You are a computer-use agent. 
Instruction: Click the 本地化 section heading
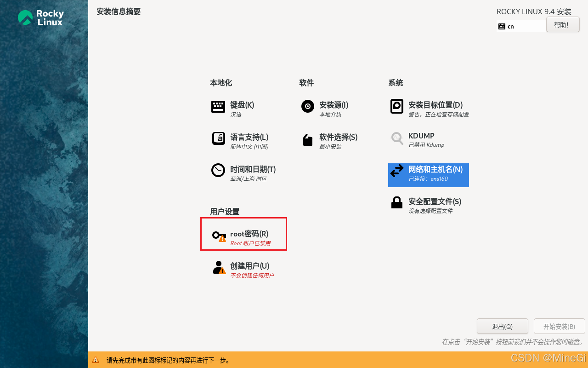tap(221, 83)
